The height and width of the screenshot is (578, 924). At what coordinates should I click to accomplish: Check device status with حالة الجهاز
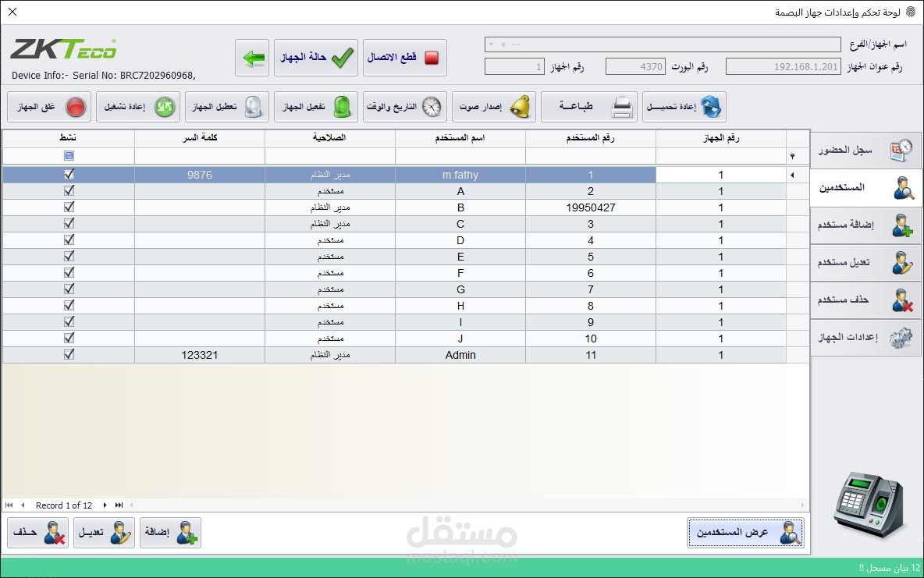(x=316, y=58)
